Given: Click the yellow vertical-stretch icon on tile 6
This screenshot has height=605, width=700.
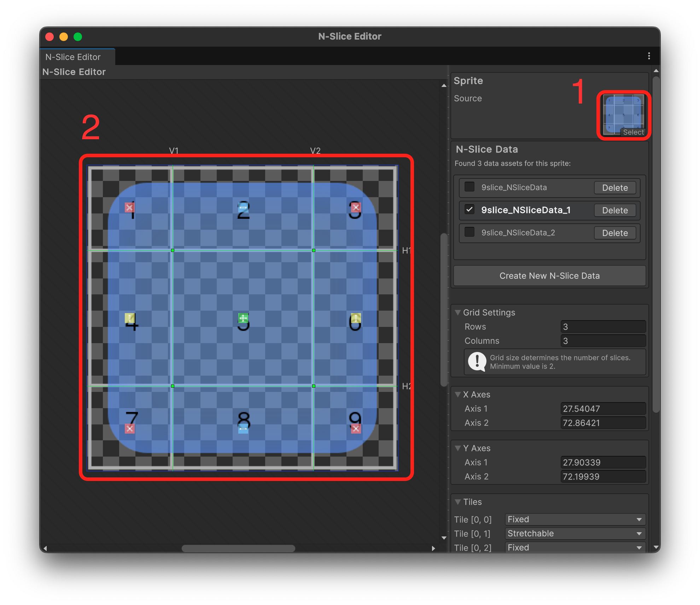Looking at the screenshot, I should tap(356, 318).
